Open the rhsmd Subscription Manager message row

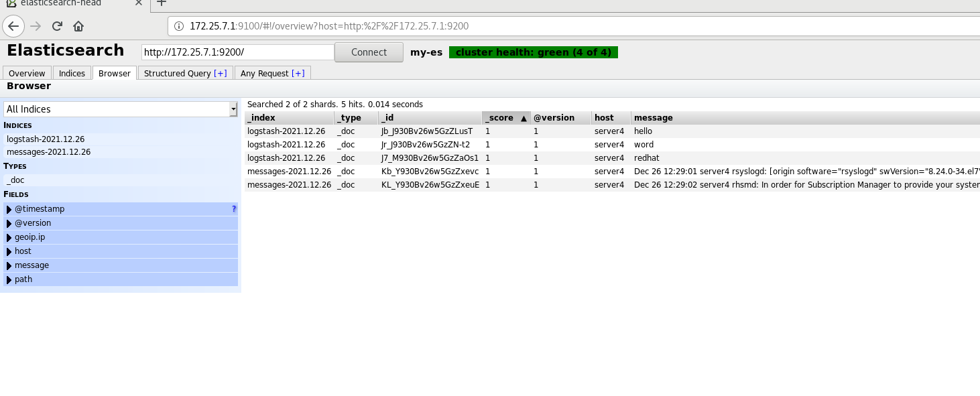tap(612, 185)
